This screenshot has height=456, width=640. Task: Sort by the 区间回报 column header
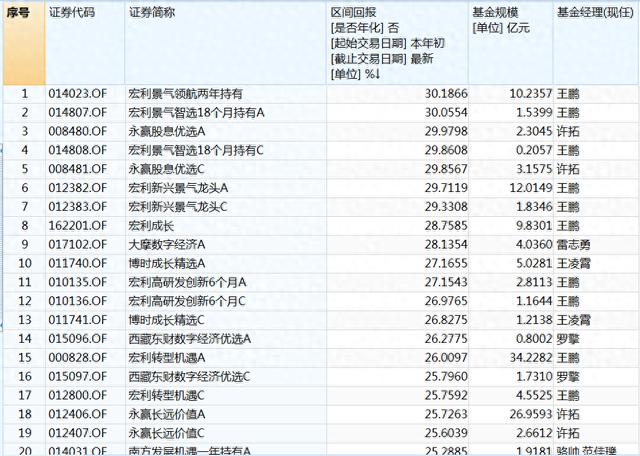point(397,42)
